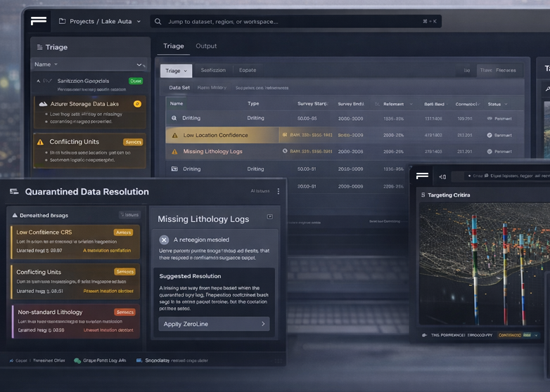The image size is (550, 392).
Task: Select the Non-standard Lithology issue card
Action: click(76, 321)
